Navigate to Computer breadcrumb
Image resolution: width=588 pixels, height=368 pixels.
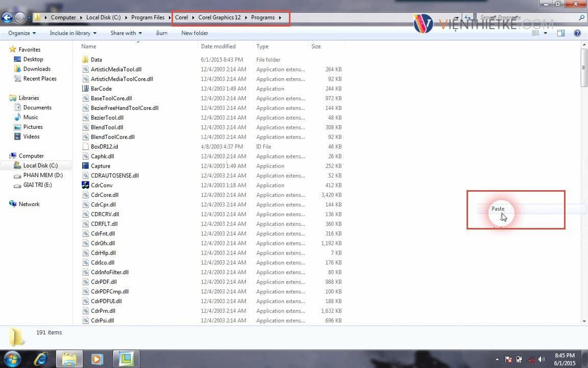click(63, 17)
